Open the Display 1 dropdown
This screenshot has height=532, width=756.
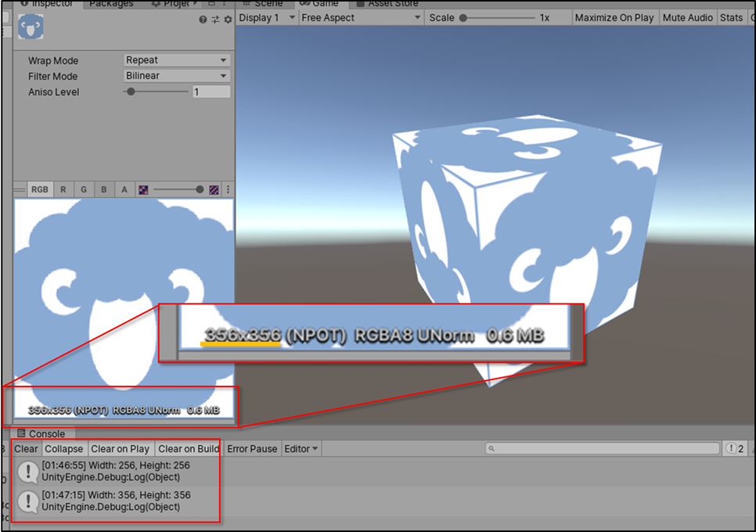click(x=267, y=18)
